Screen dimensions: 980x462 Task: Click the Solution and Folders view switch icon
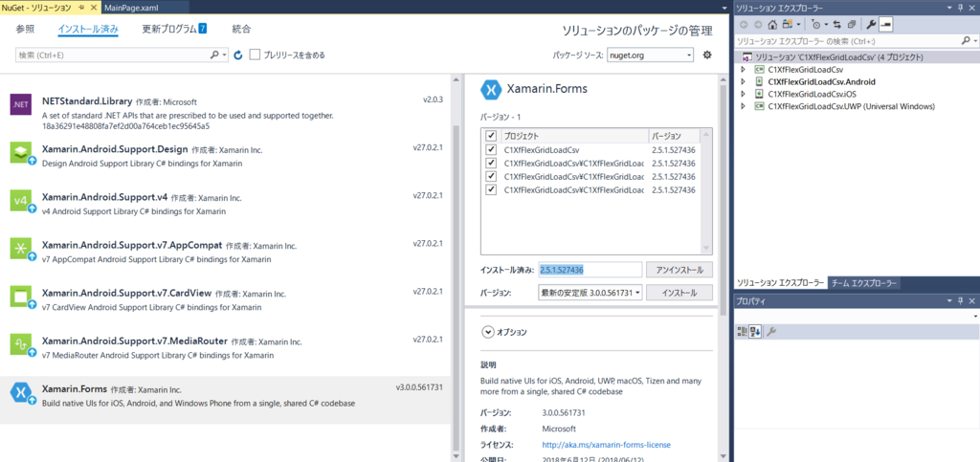[x=787, y=25]
